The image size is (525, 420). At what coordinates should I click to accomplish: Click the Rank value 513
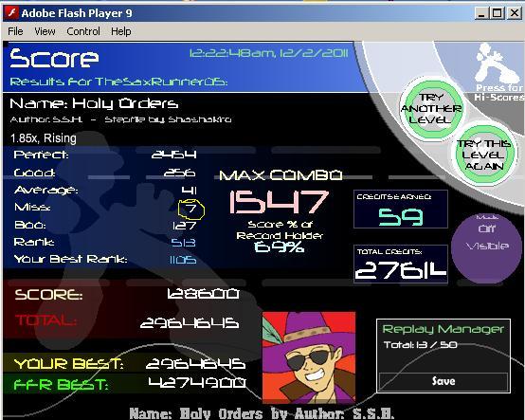point(183,243)
